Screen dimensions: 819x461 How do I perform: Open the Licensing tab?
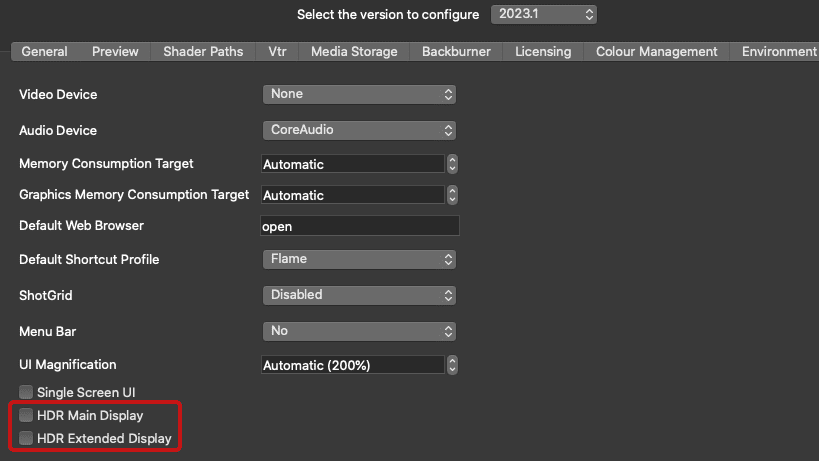(543, 52)
